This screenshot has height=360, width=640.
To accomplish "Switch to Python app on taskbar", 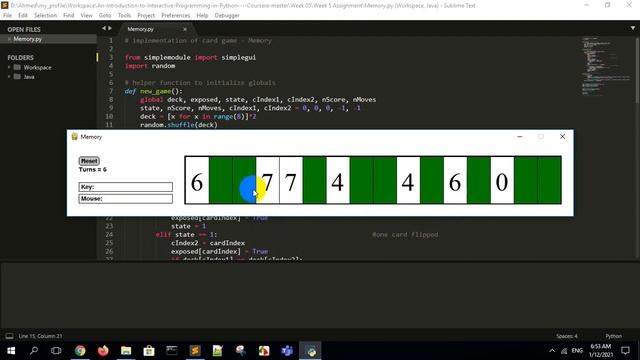I will coord(311,351).
